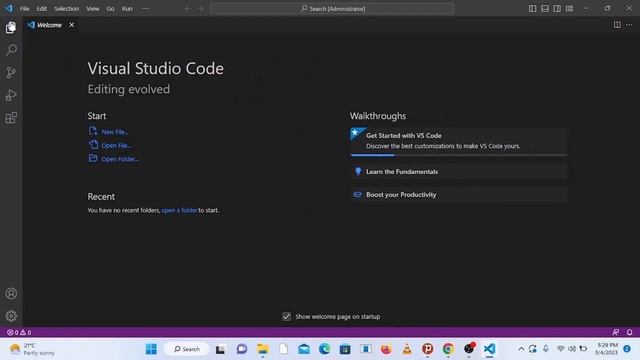Open Microsoft Edge on the taskbar

click(x=324, y=349)
